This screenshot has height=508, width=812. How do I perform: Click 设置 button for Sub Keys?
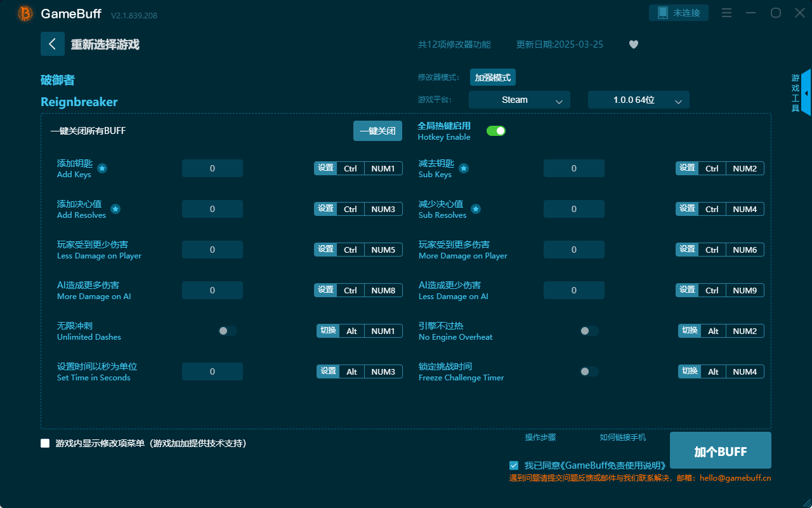coord(687,168)
